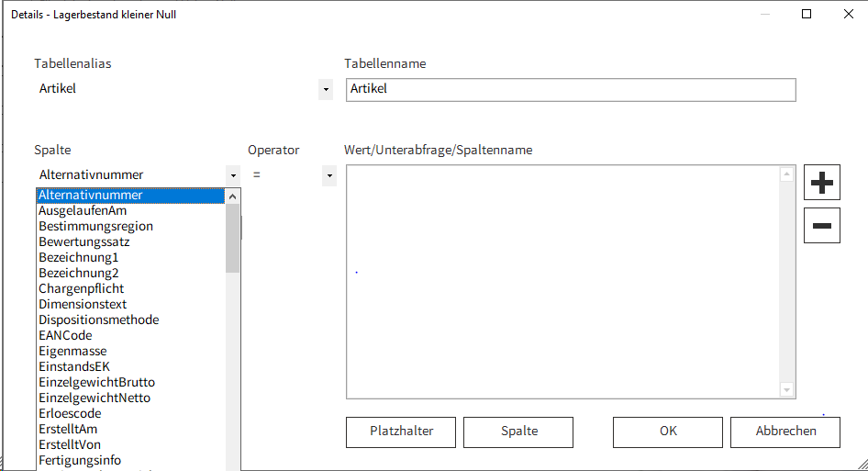
Task: Confirm with the OK button
Action: coord(668,432)
